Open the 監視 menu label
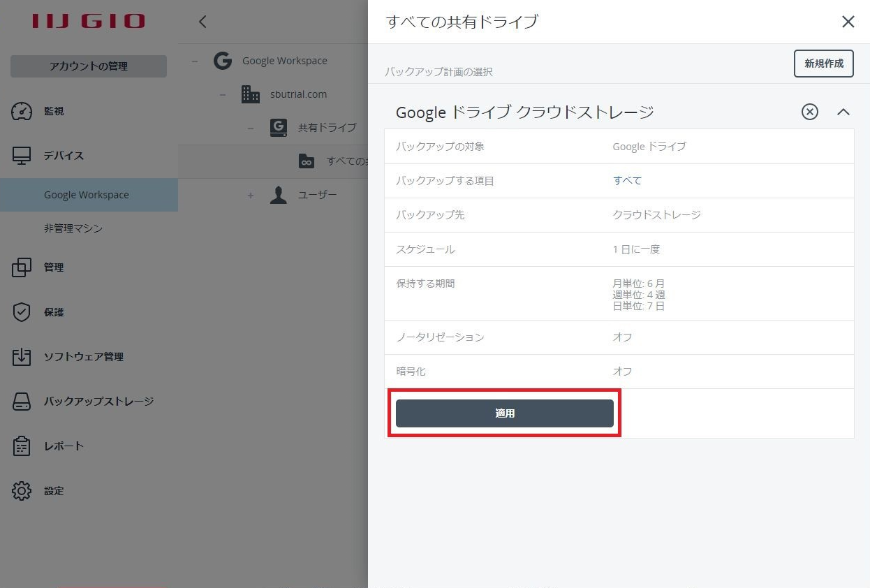This screenshot has height=588, width=870. tap(54, 111)
